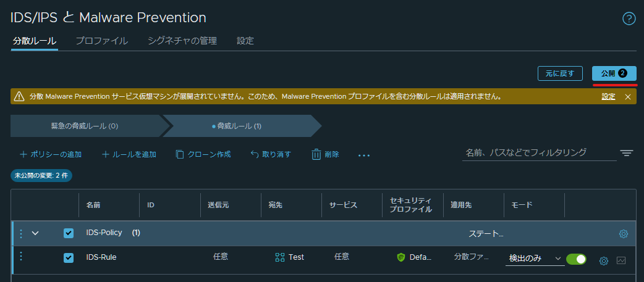Disable the IDS-Rule enable switch

tap(576, 259)
